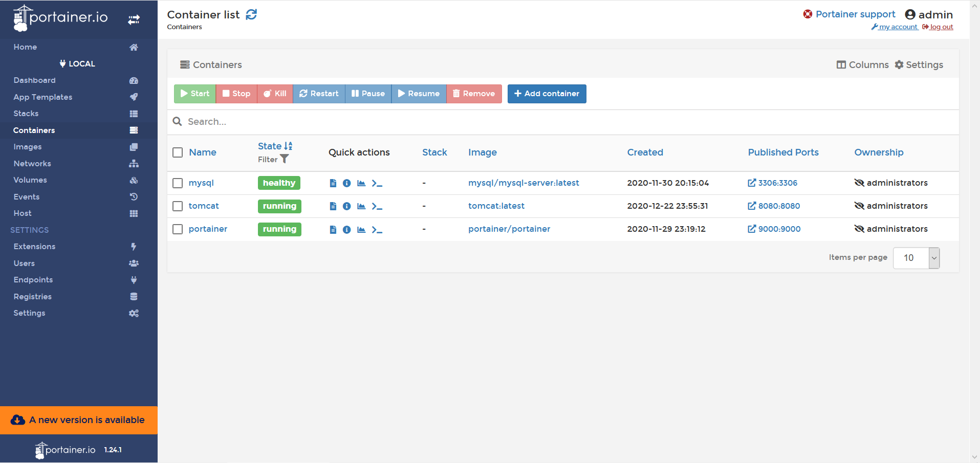Check the mysql container checkbox
The height and width of the screenshot is (463, 980).
[x=178, y=183]
